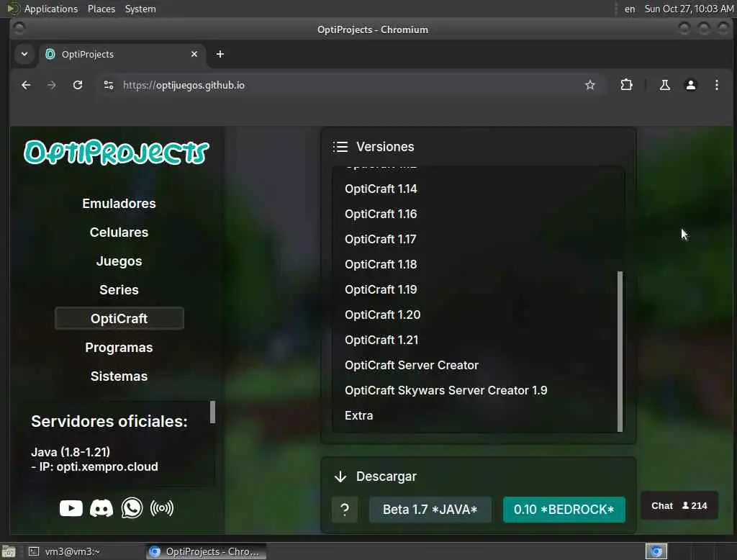Screen dimensions: 737x560
Task: Open the Applications menu
Action: tap(51, 9)
